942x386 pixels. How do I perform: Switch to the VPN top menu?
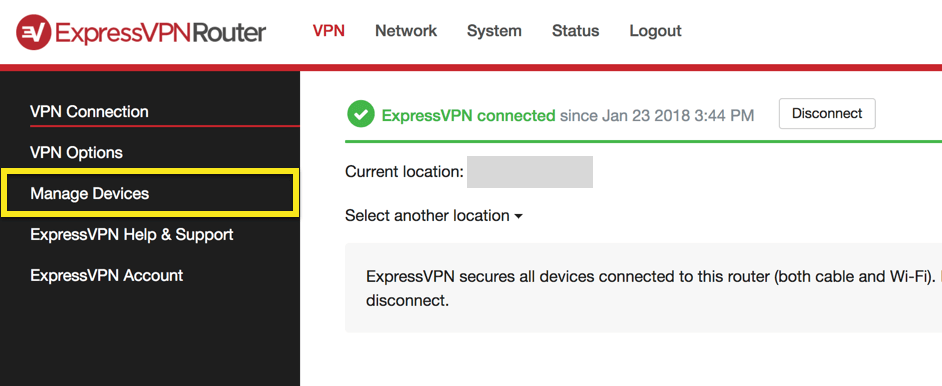coord(329,31)
